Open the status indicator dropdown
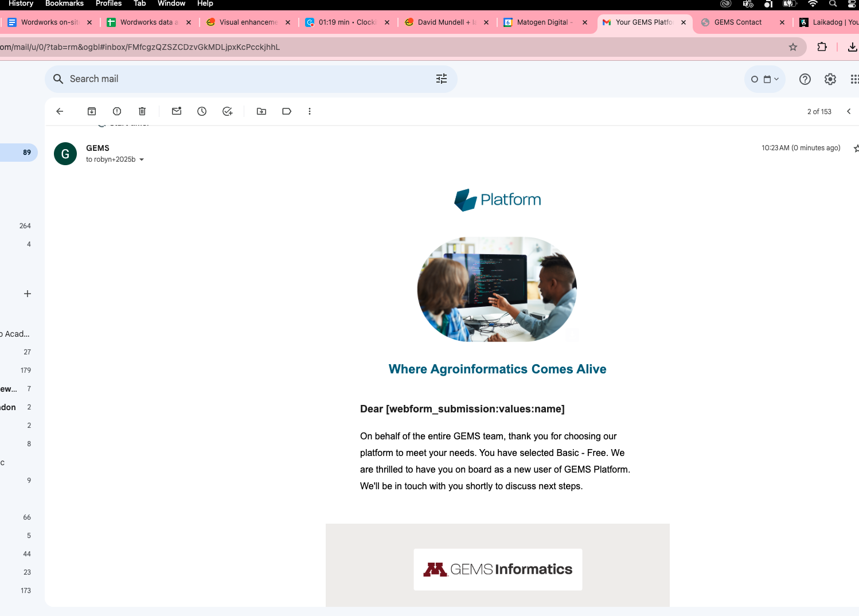Screen dimensions: 859x616 coord(765,79)
